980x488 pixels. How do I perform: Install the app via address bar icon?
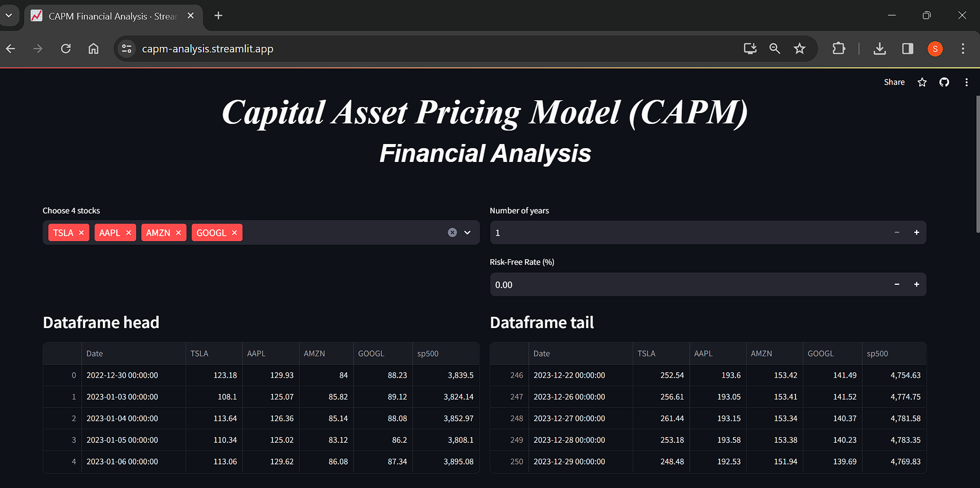click(x=750, y=49)
